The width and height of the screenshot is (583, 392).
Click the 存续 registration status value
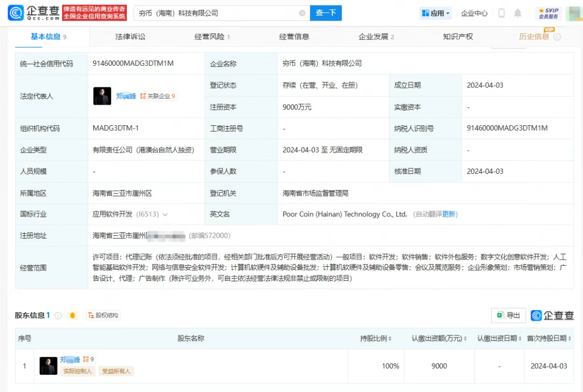[x=320, y=85]
